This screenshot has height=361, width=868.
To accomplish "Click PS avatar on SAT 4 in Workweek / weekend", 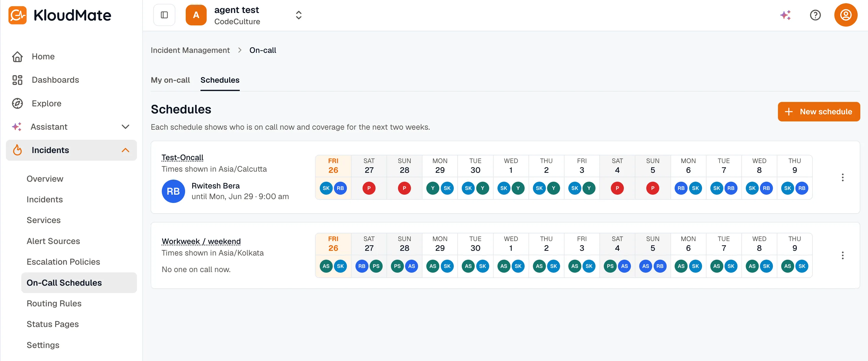I will tap(610, 266).
